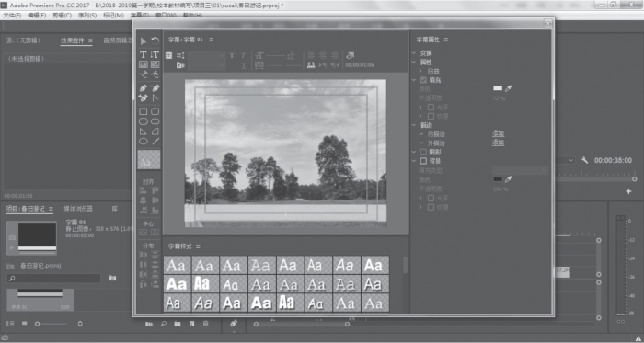Open the 文件(F) menu
This screenshot has height=343, width=644.
pyautogui.click(x=12, y=16)
